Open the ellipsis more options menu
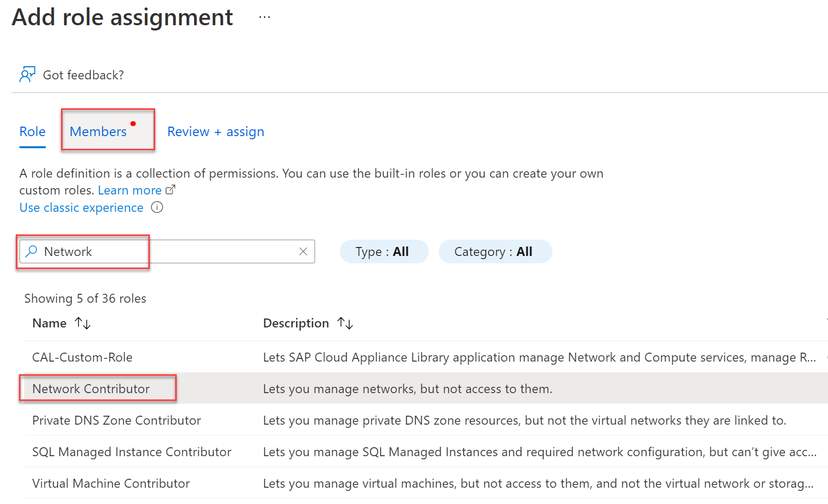 (265, 17)
